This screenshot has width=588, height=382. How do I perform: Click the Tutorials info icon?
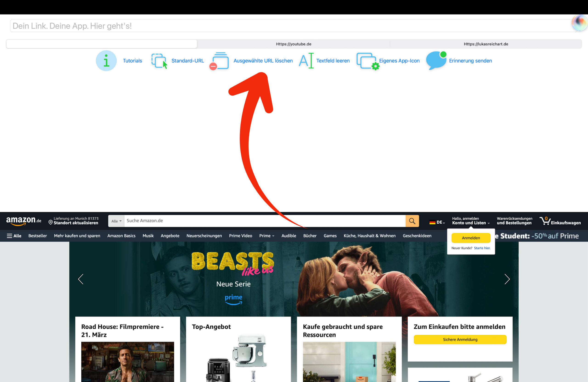click(x=106, y=61)
